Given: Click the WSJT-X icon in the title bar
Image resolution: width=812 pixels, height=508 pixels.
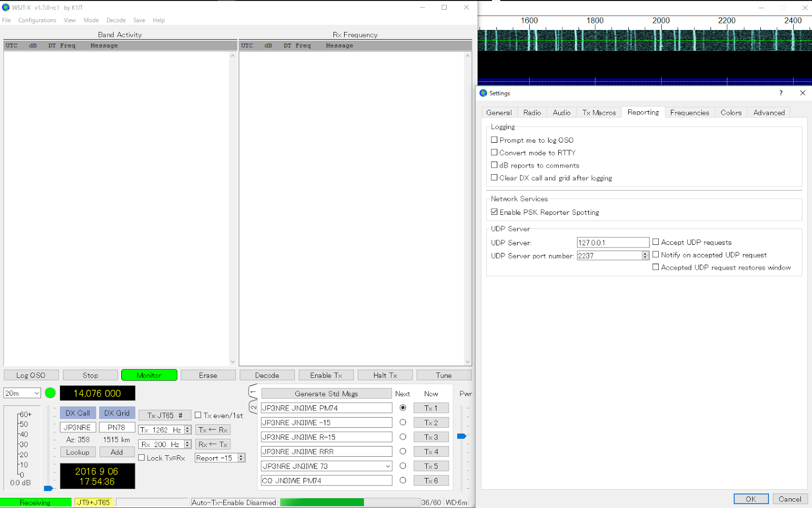Looking at the screenshot, I should [x=6, y=7].
